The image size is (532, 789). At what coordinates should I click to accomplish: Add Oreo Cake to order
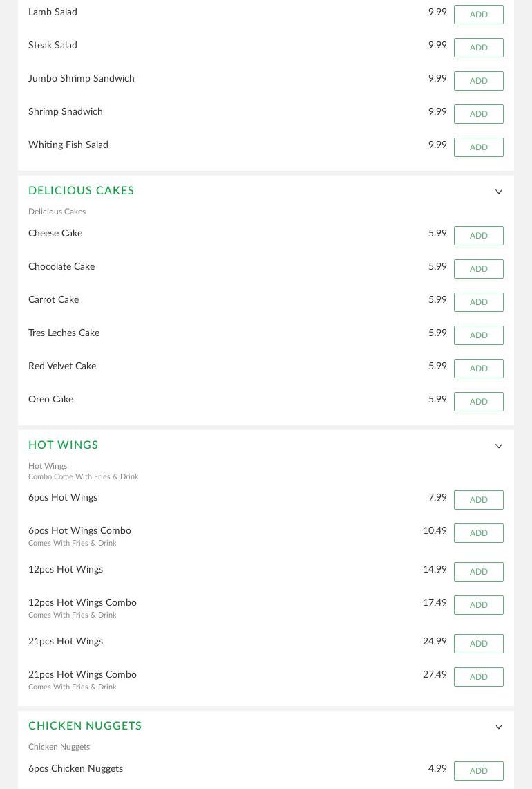[x=478, y=402]
